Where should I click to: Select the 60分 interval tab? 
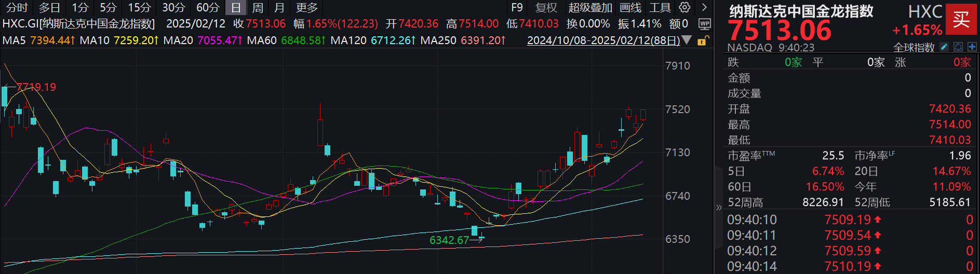point(208,8)
